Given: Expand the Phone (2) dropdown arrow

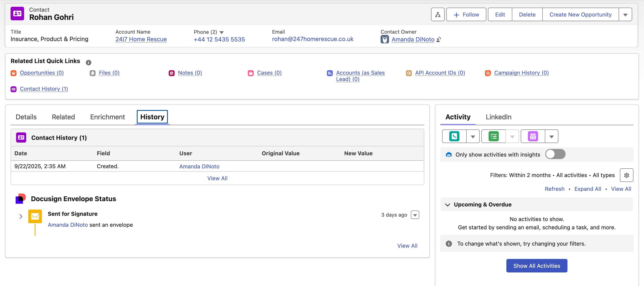Looking at the screenshot, I should tap(222, 32).
